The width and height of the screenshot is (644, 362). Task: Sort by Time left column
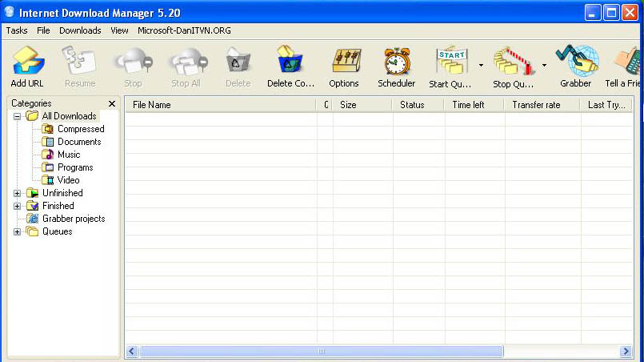tap(474, 105)
